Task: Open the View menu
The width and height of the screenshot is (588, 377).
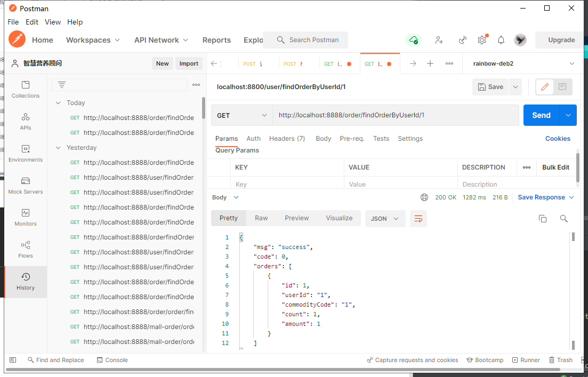Action: click(x=52, y=22)
